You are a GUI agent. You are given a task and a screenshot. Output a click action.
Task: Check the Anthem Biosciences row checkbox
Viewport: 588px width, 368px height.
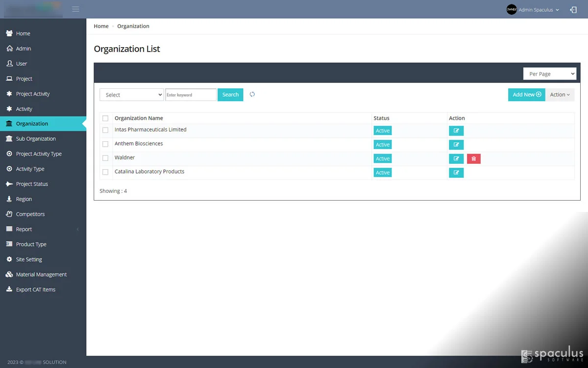(x=105, y=144)
